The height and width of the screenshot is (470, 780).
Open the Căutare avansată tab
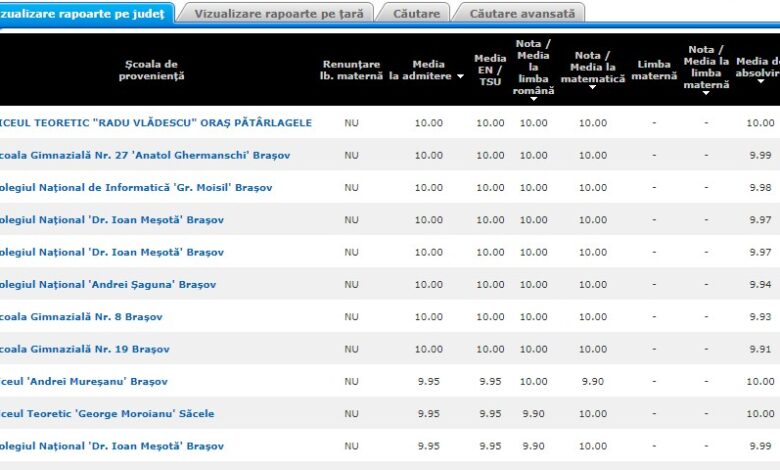[522, 13]
